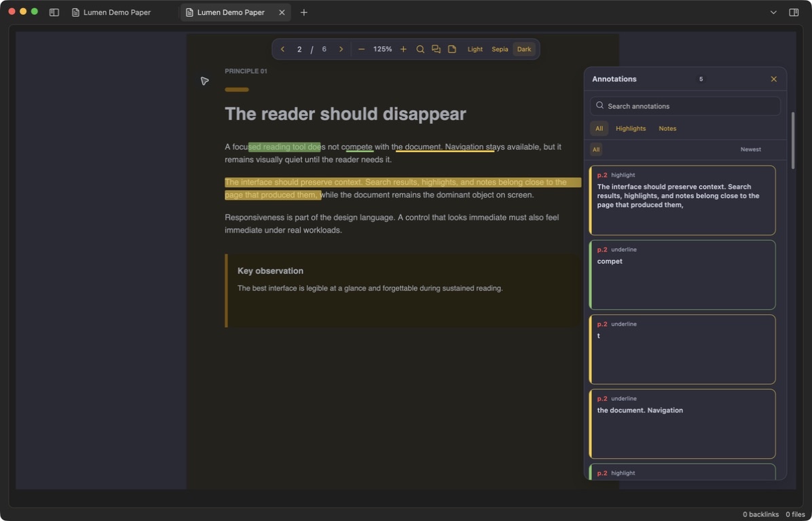Zoom out with the minus icon
Screen dimensions: 812x521
point(361,49)
